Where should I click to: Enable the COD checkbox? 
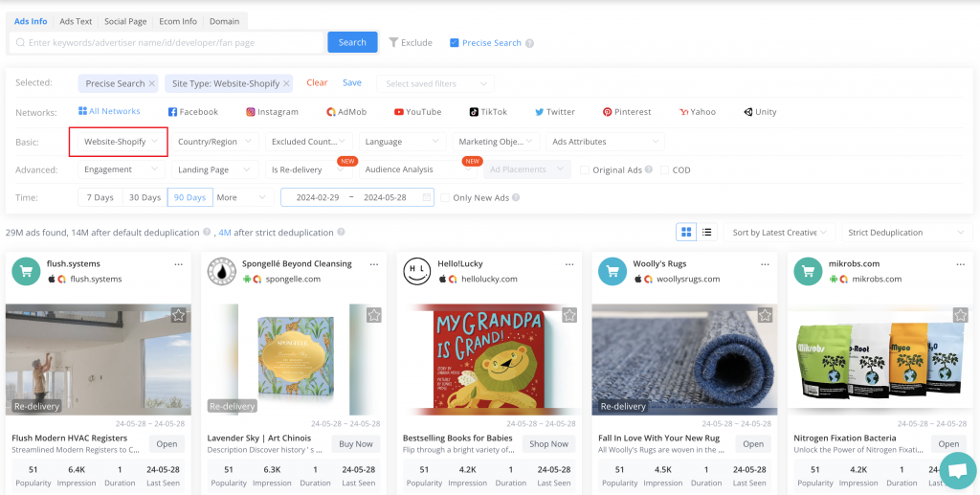tap(664, 170)
